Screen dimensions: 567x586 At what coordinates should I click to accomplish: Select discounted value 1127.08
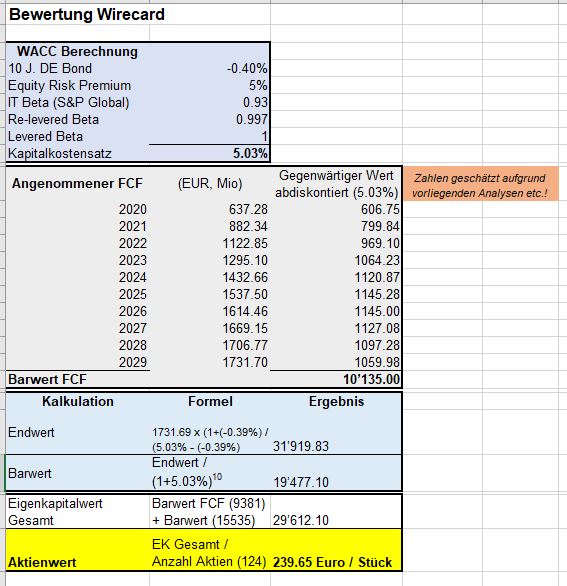[x=377, y=329]
